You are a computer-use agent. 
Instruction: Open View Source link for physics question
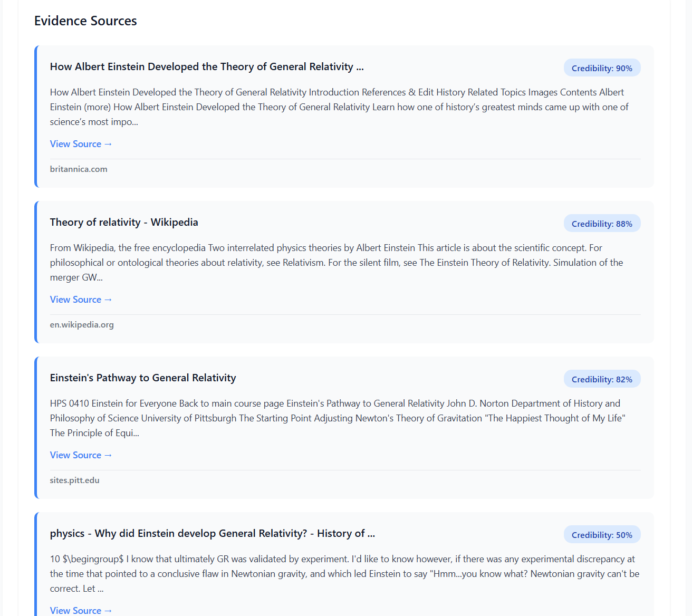tap(81, 610)
